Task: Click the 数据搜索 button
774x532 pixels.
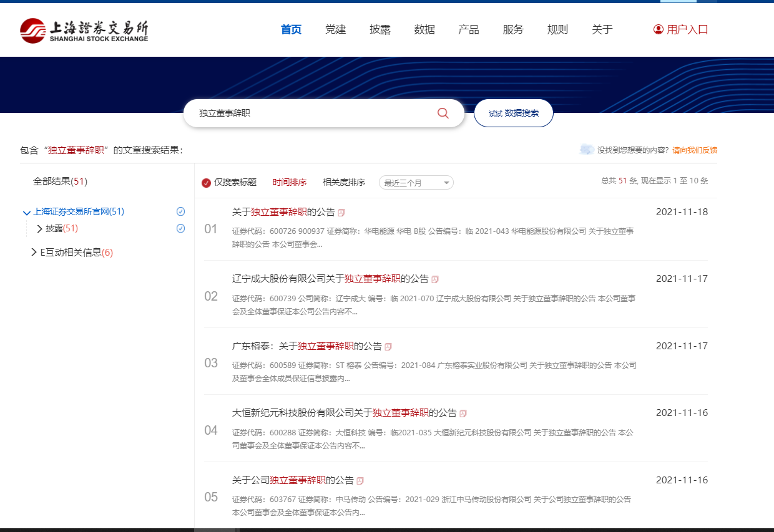Action: (x=514, y=113)
